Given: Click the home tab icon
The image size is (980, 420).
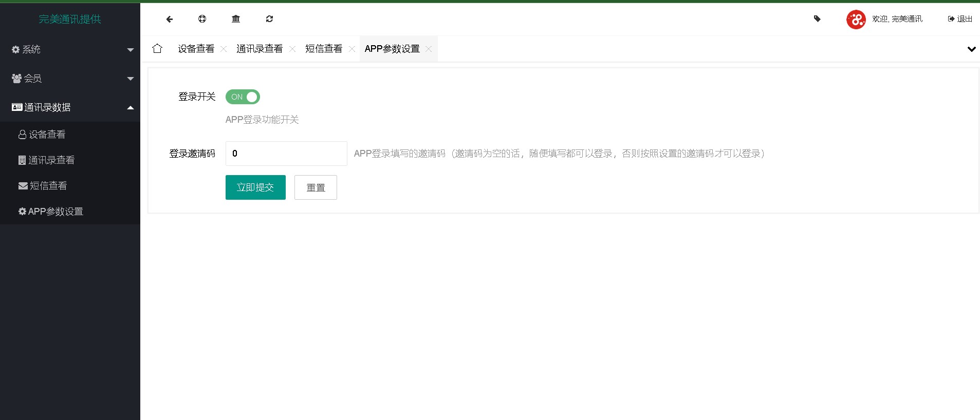Looking at the screenshot, I should pos(157,48).
